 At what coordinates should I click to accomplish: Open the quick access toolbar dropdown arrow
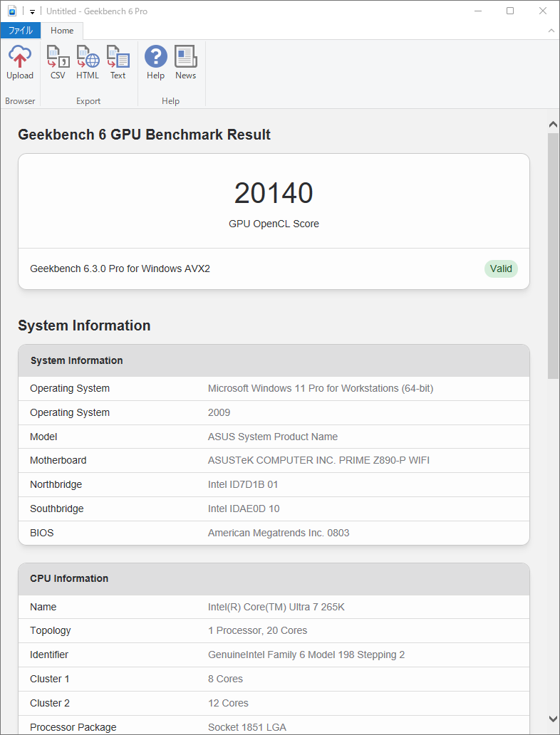point(32,11)
